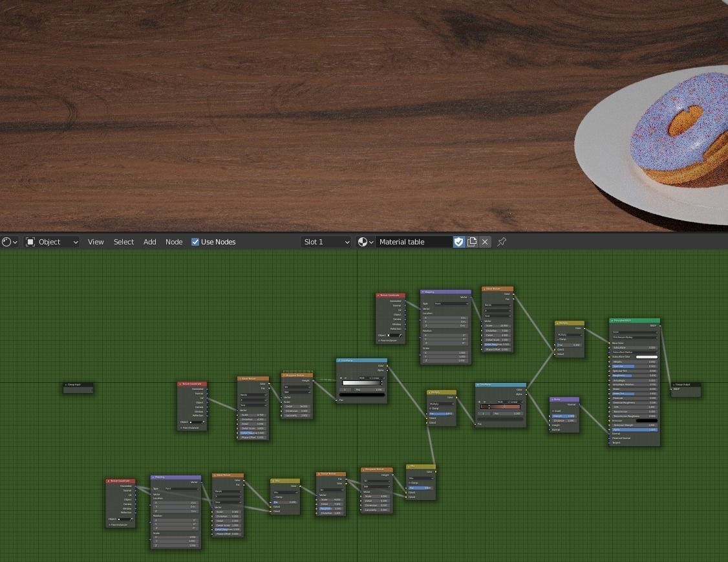Toggle From Instancer in upper Texture Coordinate
The width and height of the screenshot is (728, 562).
[x=380, y=340]
